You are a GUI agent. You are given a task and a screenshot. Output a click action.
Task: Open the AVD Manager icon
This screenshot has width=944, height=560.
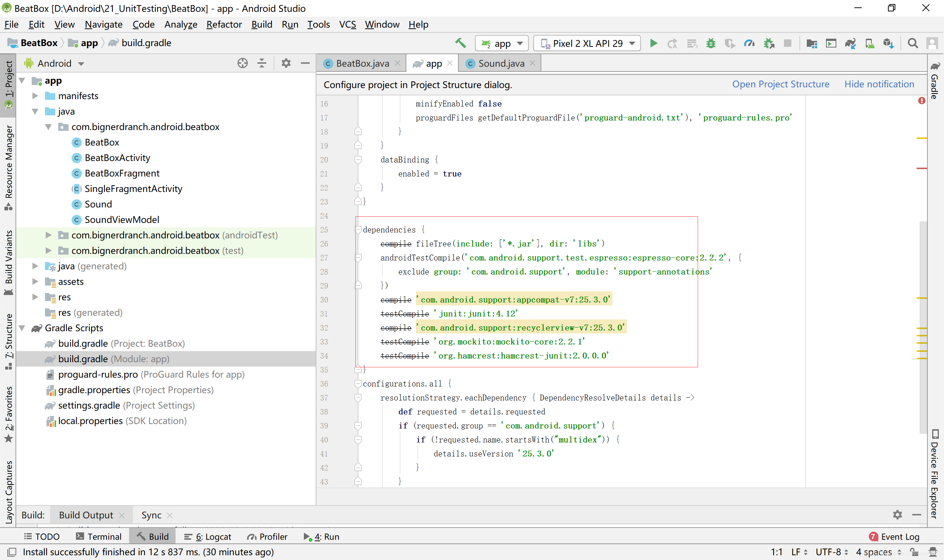tap(870, 43)
